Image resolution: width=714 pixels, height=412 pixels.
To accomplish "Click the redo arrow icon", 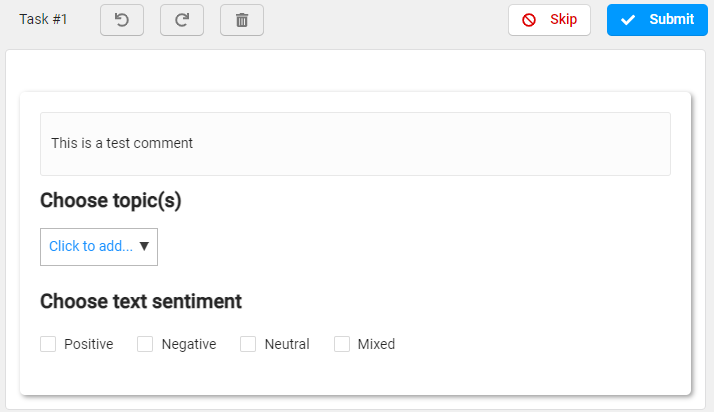I will tap(182, 20).
